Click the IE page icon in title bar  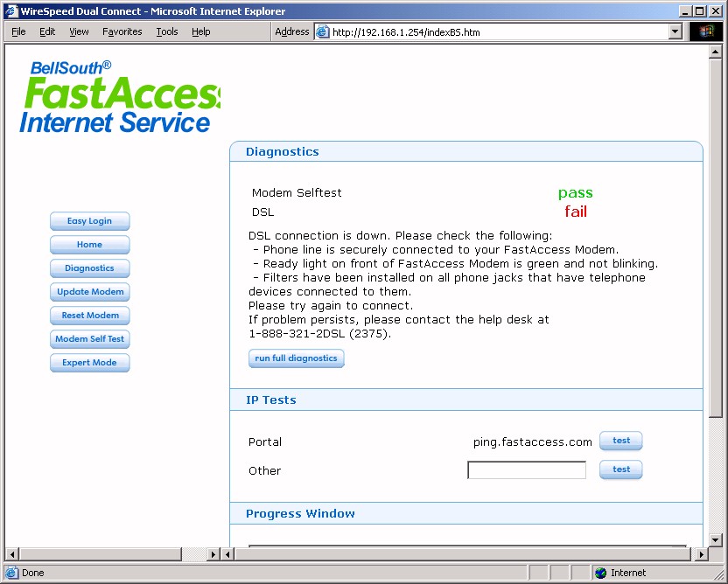[x=11, y=10]
